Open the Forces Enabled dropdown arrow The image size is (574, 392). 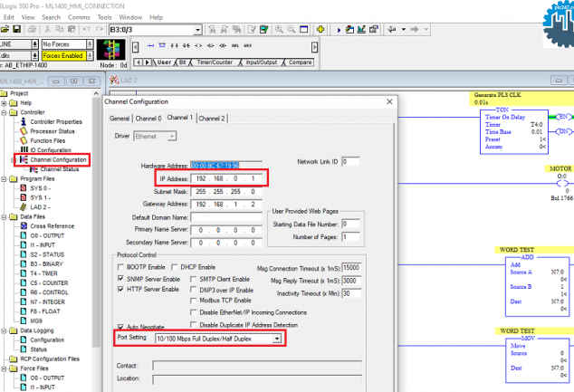(90, 55)
